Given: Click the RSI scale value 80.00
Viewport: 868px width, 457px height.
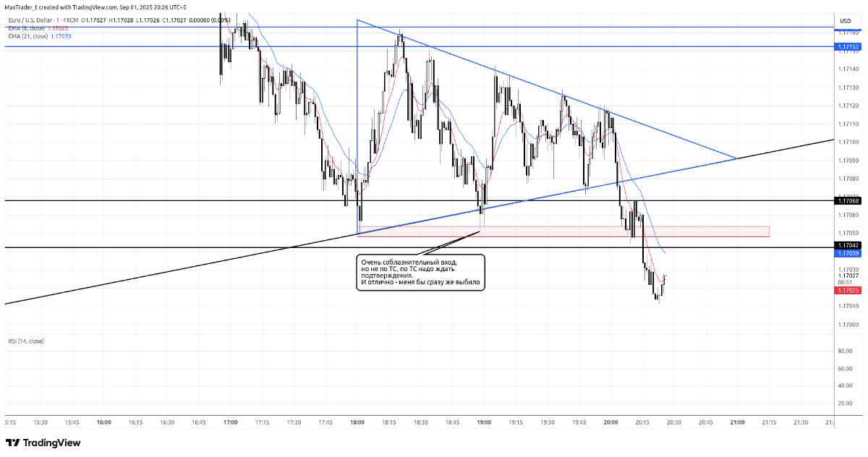Looking at the screenshot, I should 844,351.
